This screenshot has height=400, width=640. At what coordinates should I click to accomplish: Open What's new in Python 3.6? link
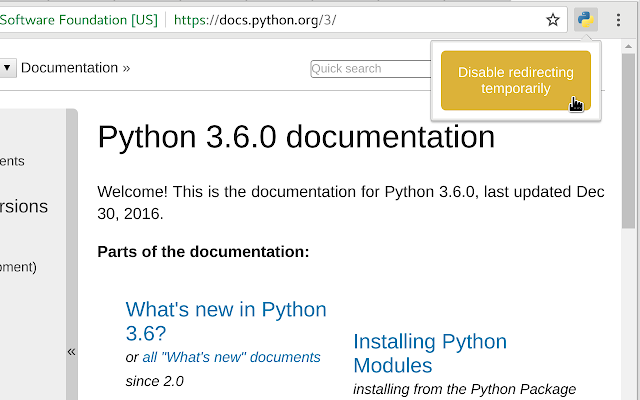coord(226,321)
